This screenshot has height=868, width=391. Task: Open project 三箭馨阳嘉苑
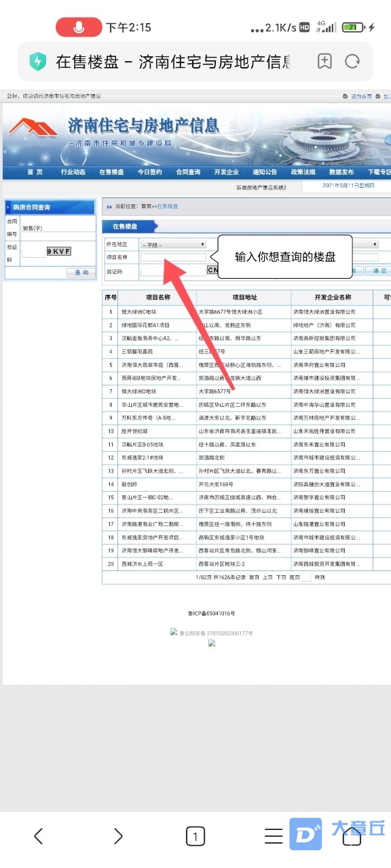[x=138, y=351]
